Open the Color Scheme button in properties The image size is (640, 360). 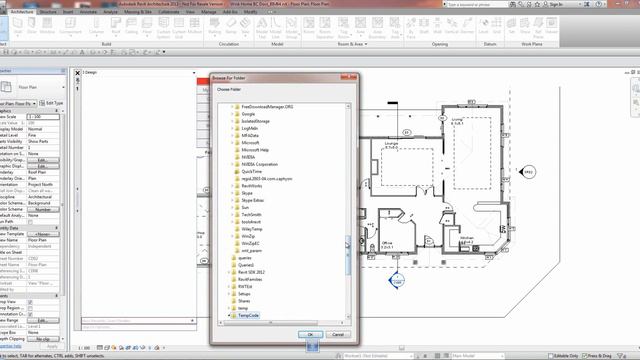click(43, 209)
